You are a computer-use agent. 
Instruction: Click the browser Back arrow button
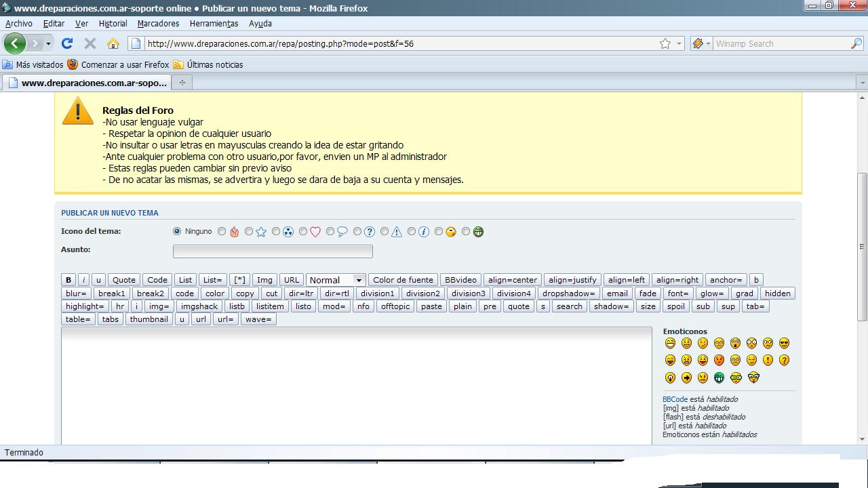(14, 43)
